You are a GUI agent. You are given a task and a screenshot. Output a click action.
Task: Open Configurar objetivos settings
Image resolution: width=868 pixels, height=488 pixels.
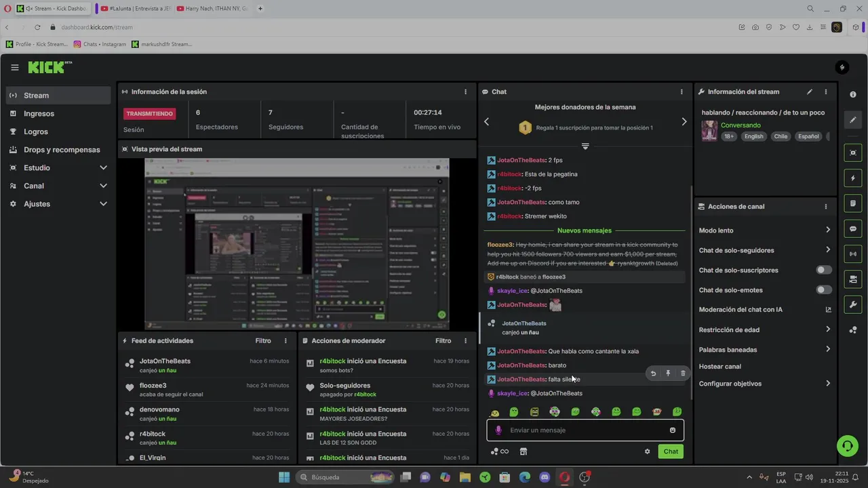point(765,384)
